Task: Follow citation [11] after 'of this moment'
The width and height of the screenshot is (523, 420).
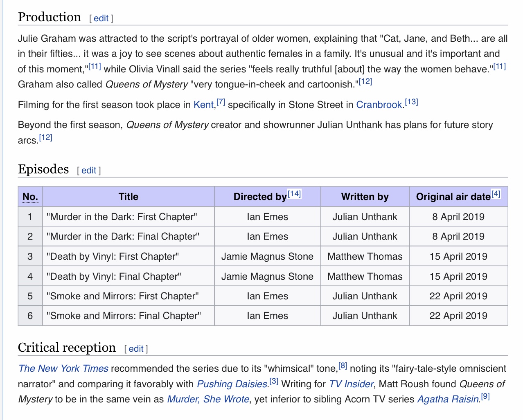Action: coord(95,66)
